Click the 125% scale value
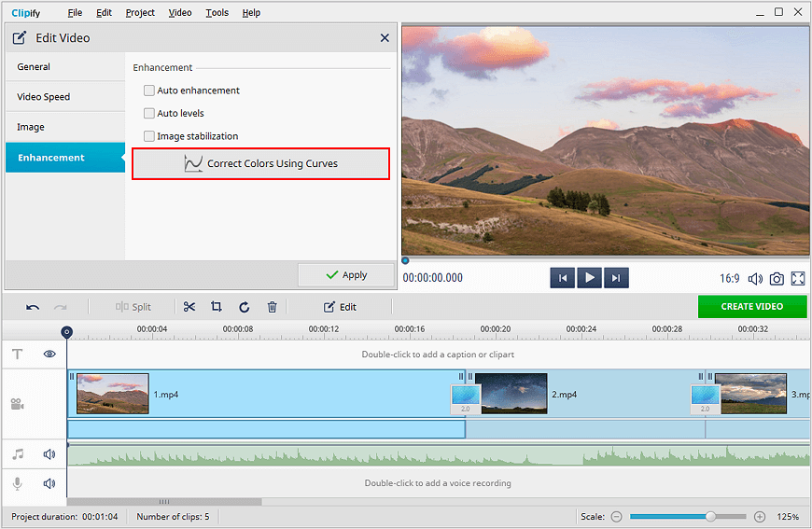The image size is (812, 529). pos(788,517)
